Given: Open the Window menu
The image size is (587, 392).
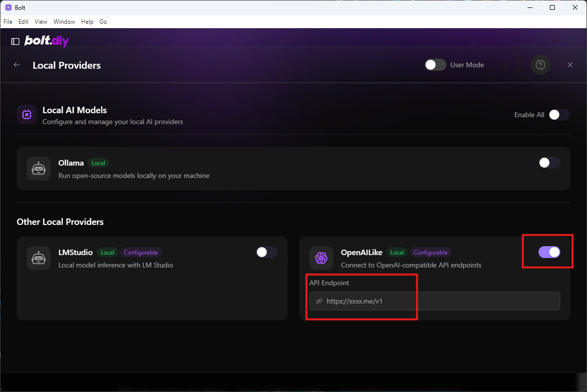Looking at the screenshot, I should [x=64, y=22].
